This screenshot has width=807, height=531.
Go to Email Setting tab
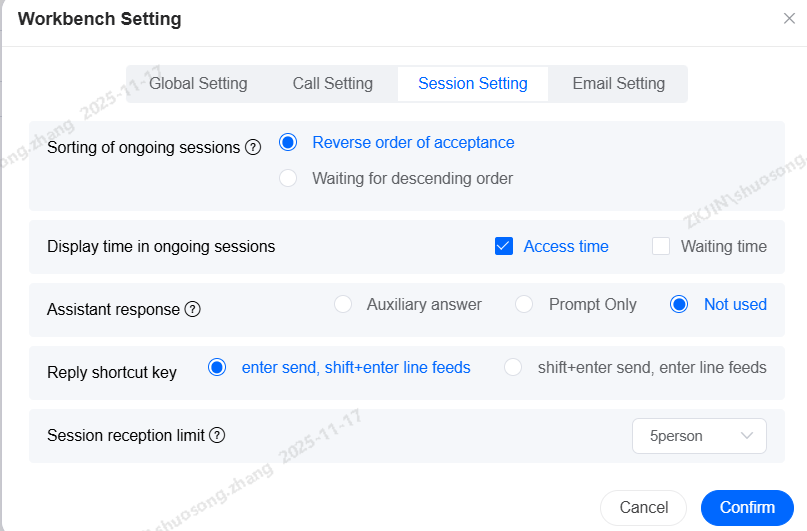click(x=618, y=84)
